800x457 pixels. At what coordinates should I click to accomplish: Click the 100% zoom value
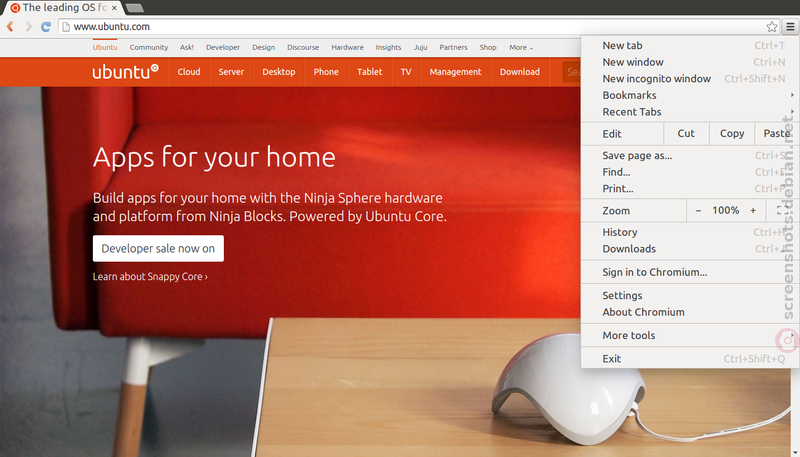click(x=726, y=211)
